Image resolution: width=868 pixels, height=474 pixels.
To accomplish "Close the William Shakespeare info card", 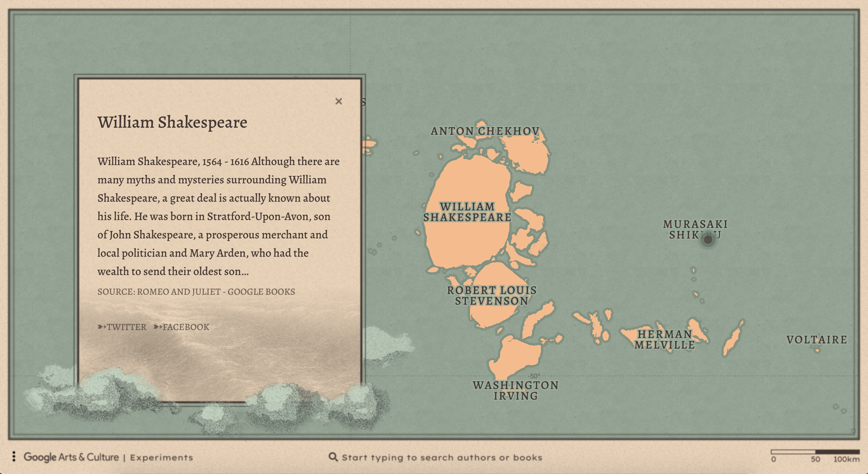I will click(338, 101).
